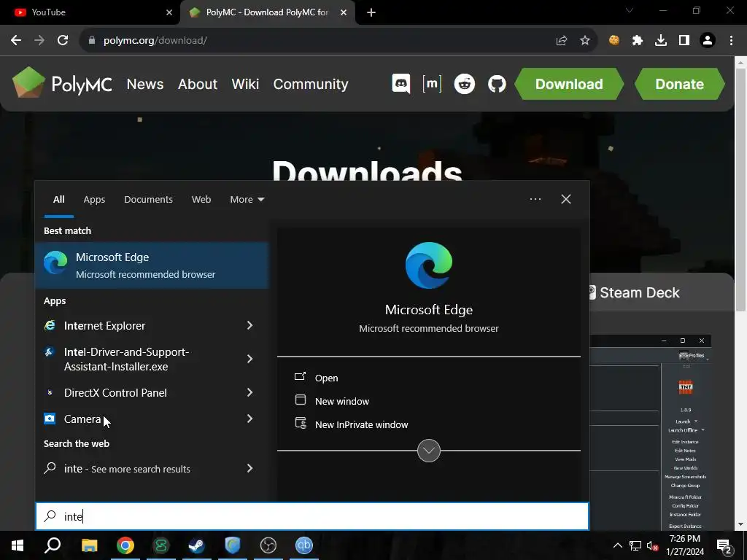Open the GitHub icon in PolyMC header
Screen dimensions: 747x560
pos(497,85)
